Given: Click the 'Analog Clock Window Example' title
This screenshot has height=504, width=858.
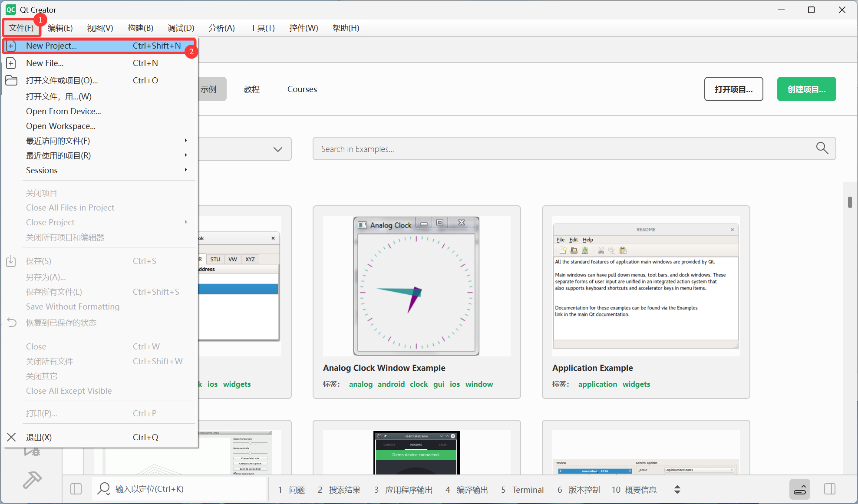Looking at the screenshot, I should click(384, 368).
